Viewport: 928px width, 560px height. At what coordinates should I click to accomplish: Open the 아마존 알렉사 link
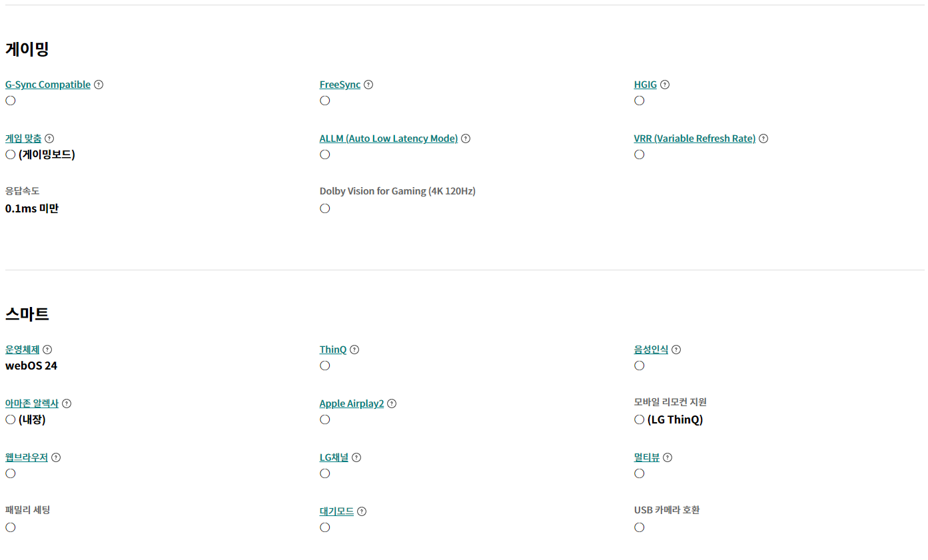32,404
